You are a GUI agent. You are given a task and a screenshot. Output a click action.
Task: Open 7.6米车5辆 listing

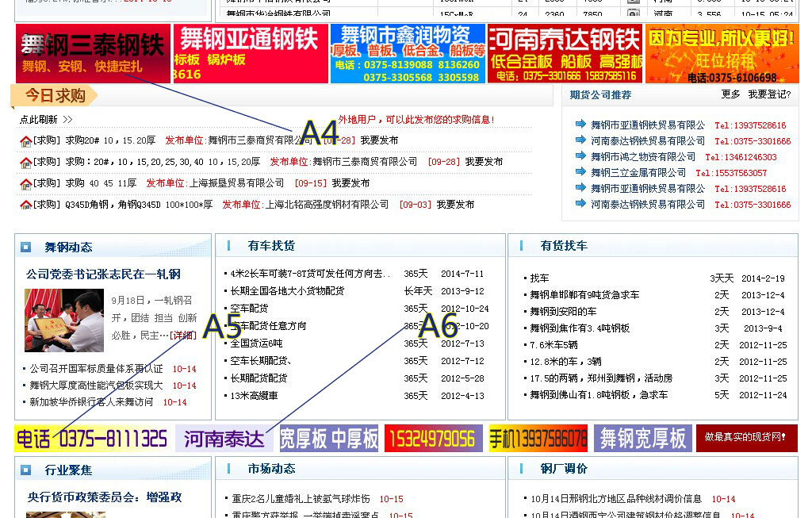pos(554,344)
